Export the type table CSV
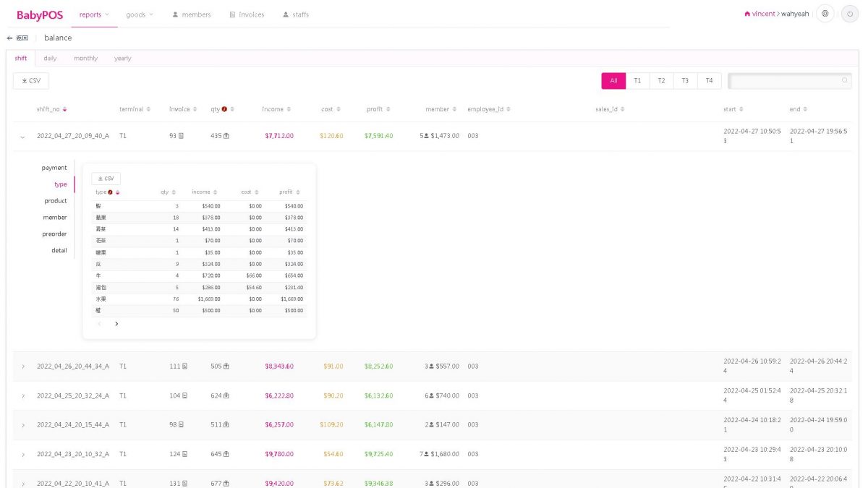Screen dimensions: 868x488 pos(106,179)
